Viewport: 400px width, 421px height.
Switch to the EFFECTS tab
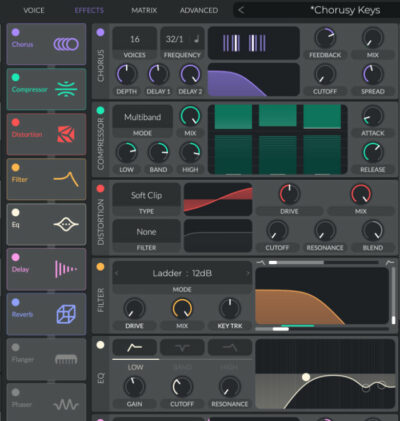[x=89, y=10]
